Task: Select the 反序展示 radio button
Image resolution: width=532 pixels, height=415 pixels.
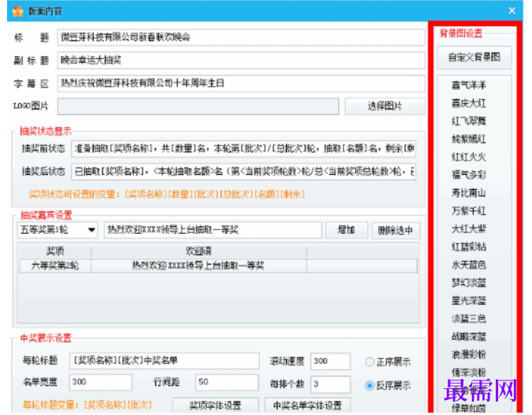Action: coord(370,386)
